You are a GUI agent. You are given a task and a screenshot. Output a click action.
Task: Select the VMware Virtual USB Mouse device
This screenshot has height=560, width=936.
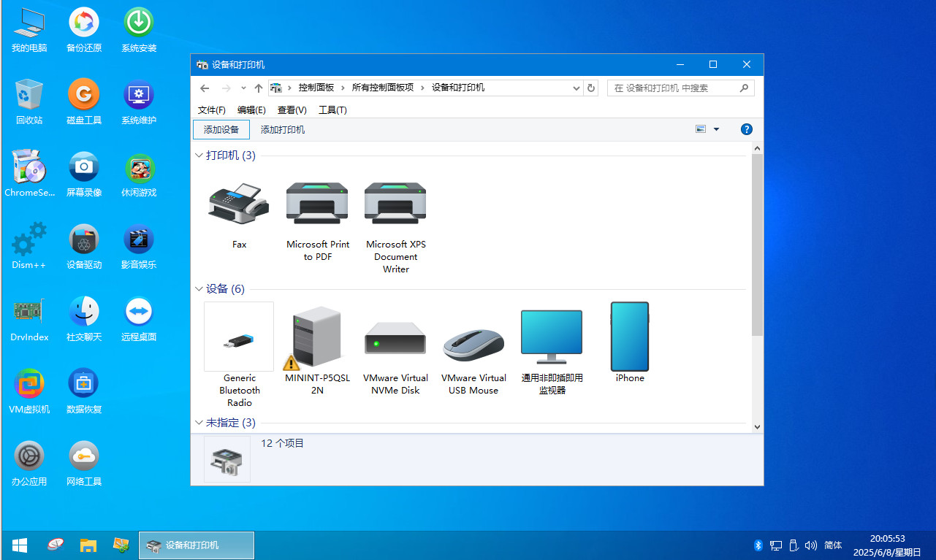pyautogui.click(x=473, y=344)
